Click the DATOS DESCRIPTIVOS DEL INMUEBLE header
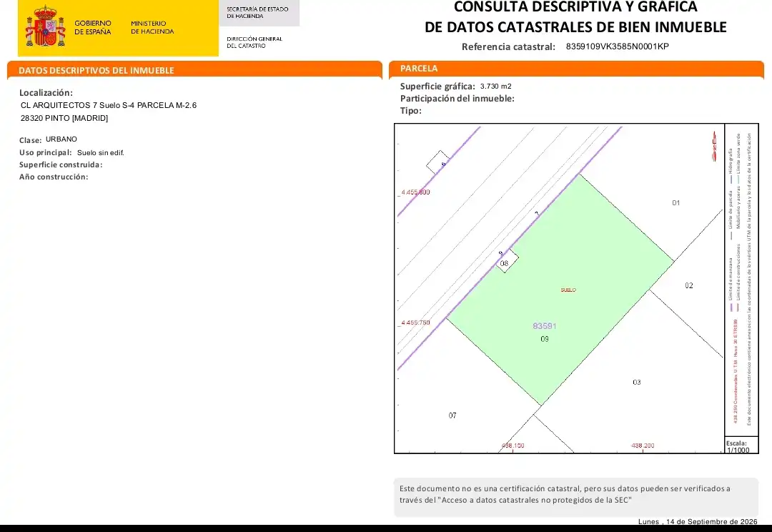 click(96, 71)
